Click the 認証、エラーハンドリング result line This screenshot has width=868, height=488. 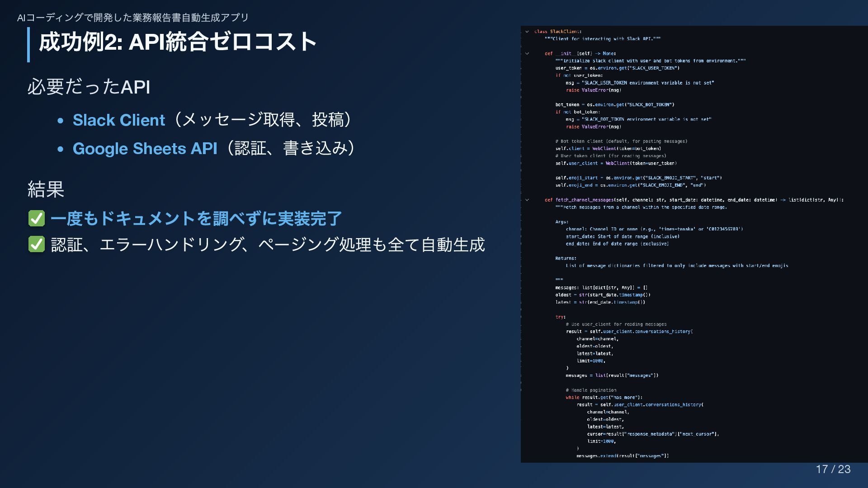pos(268,244)
